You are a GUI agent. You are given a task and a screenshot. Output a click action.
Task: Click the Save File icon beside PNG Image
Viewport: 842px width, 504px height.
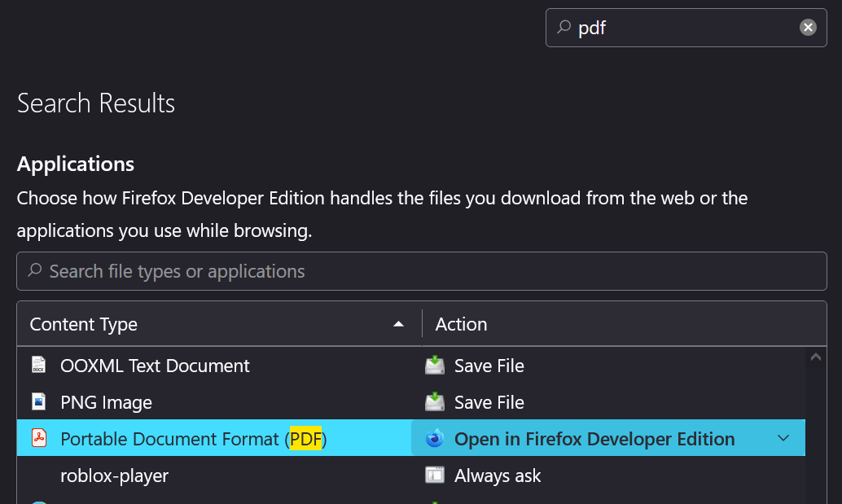click(x=434, y=401)
